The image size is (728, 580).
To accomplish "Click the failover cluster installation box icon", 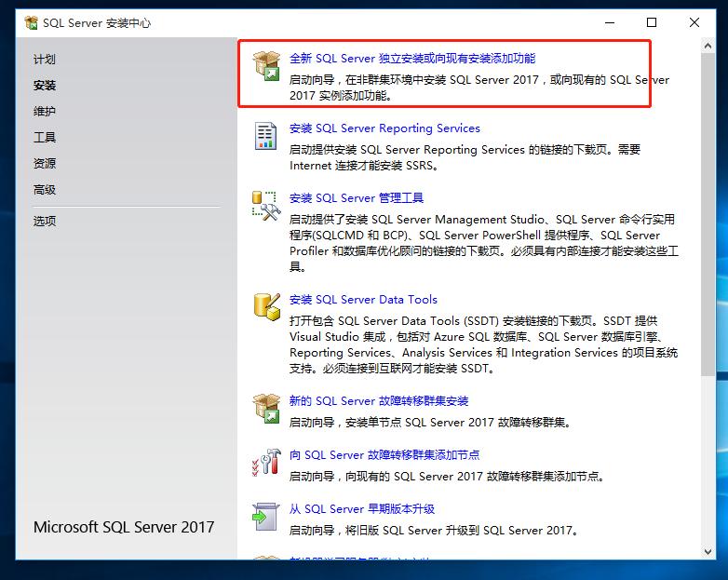I will (266, 409).
